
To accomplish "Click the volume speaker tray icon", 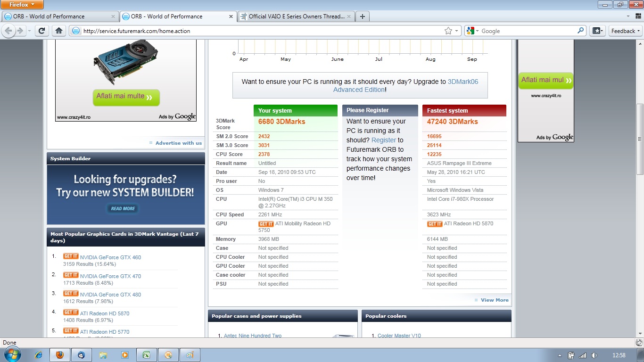I will pos(594,355).
